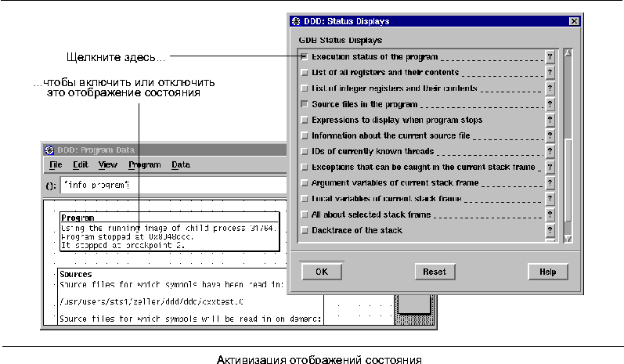Click Help button in Status Displays dialog

coord(547,272)
